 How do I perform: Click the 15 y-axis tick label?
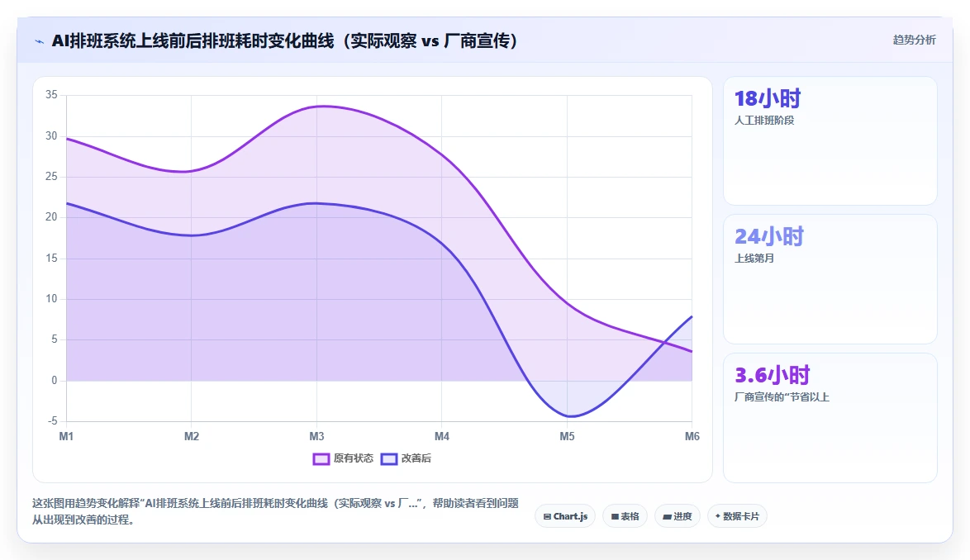click(51, 259)
